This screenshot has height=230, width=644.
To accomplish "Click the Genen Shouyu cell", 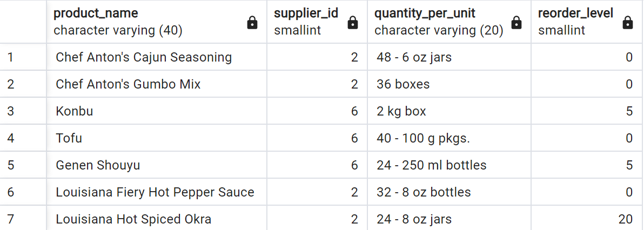I will [x=157, y=165].
